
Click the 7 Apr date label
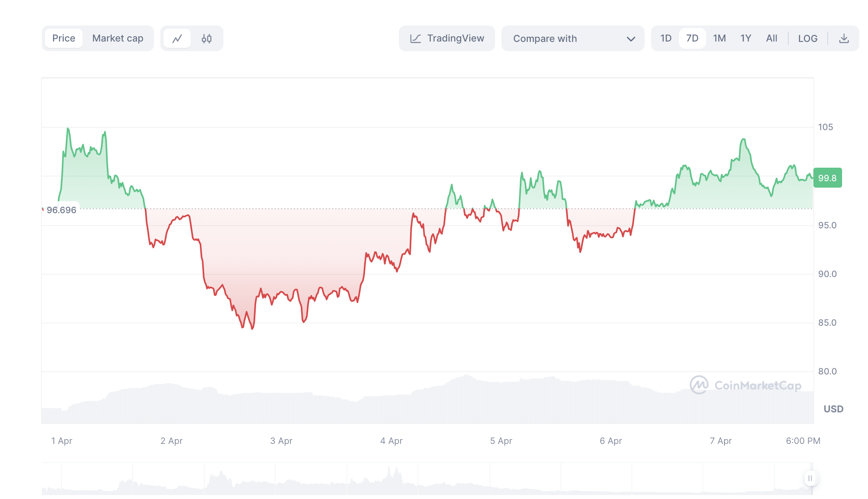(721, 441)
